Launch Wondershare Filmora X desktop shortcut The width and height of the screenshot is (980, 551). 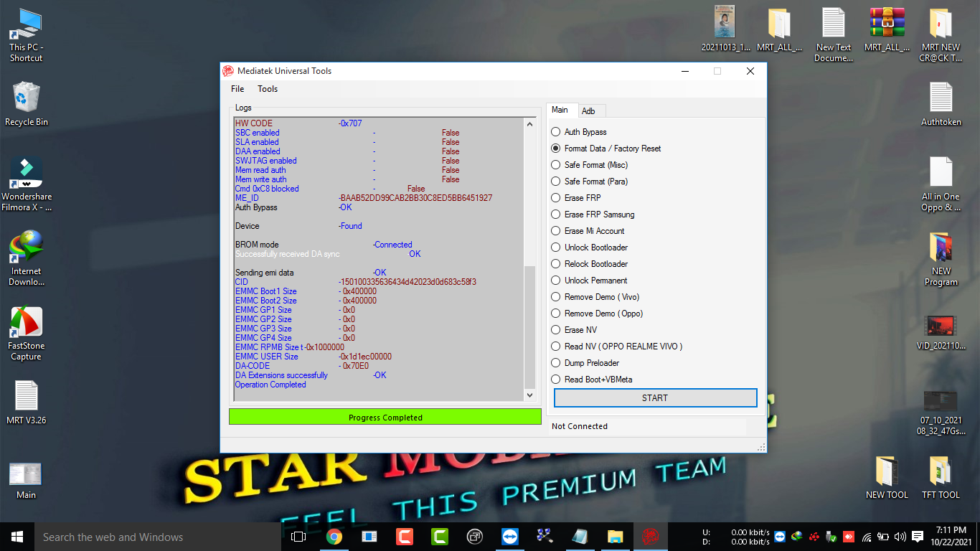click(27, 184)
